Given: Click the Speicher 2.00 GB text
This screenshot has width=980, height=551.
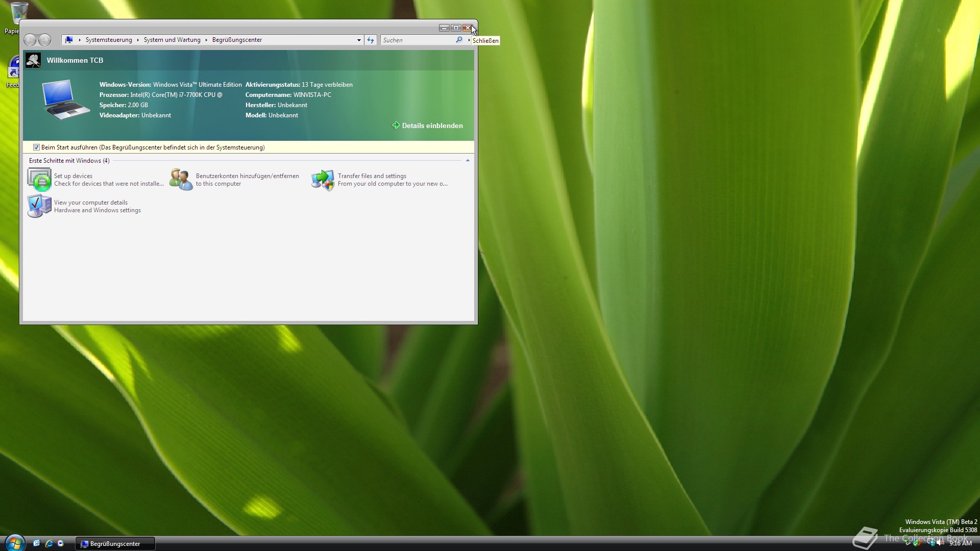Looking at the screenshot, I should click(x=124, y=105).
